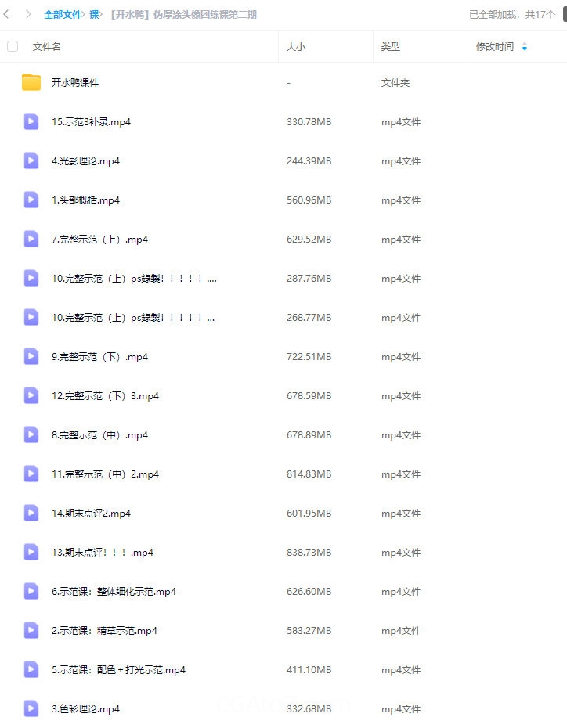Open the 课 breadcrumb link

(x=94, y=14)
